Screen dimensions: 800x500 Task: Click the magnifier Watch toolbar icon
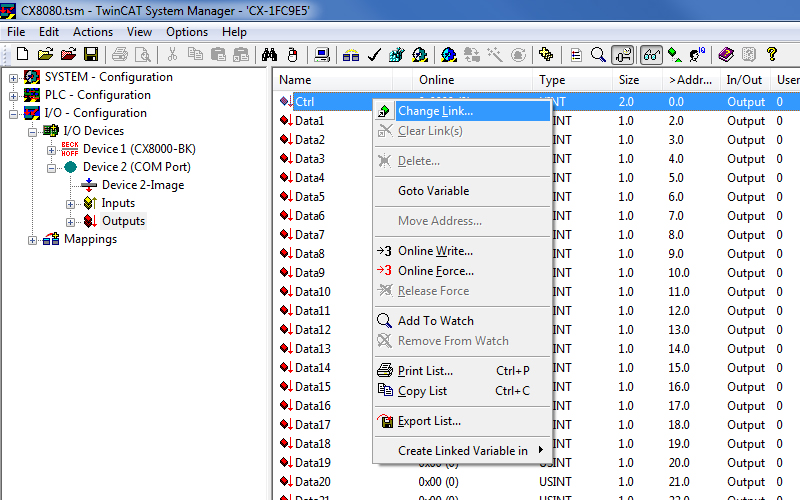pos(598,54)
